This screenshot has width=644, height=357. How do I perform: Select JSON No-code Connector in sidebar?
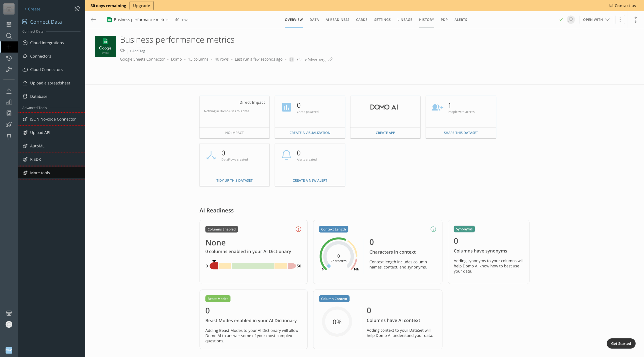pyautogui.click(x=53, y=119)
